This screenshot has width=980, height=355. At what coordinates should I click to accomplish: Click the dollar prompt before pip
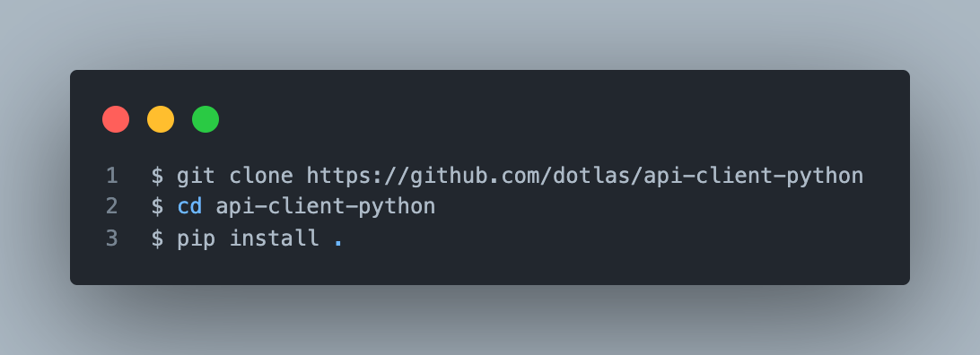157,238
